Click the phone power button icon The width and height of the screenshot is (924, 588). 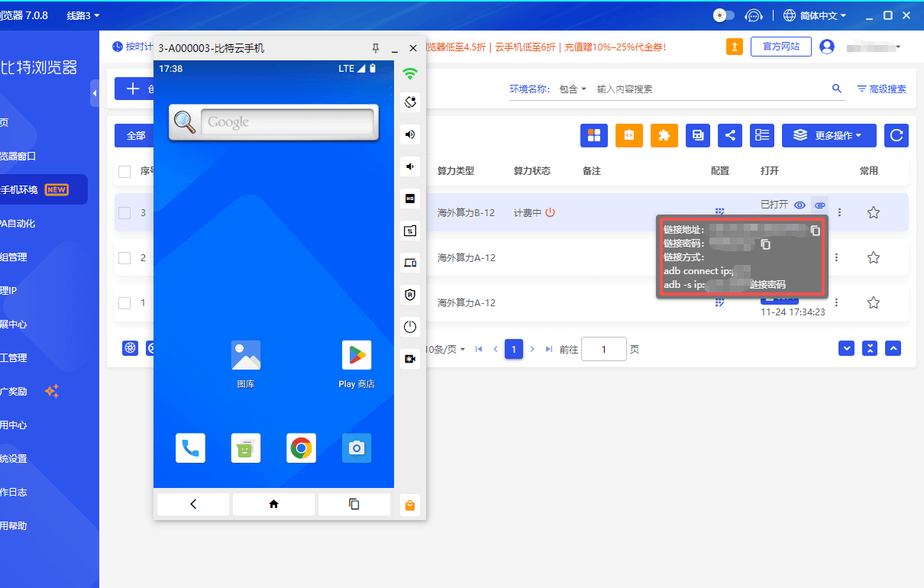[410, 327]
